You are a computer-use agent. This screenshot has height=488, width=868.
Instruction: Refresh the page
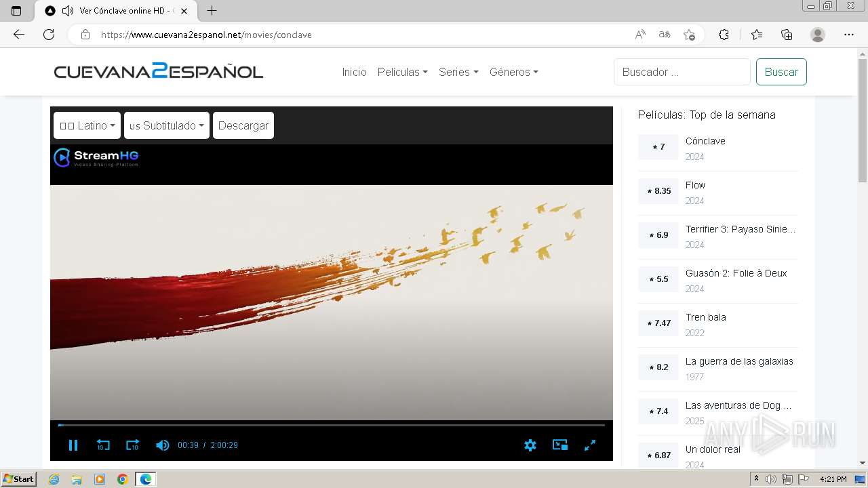[49, 35]
